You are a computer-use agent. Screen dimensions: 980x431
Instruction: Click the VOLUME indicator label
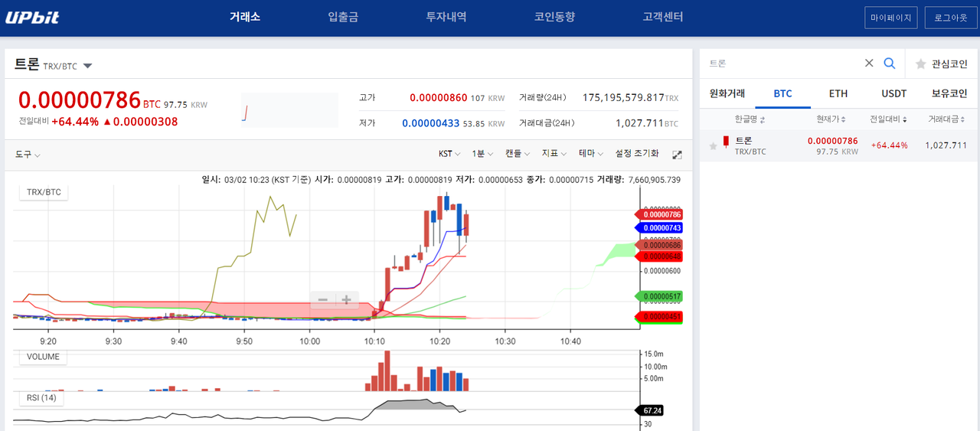pyautogui.click(x=44, y=357)
